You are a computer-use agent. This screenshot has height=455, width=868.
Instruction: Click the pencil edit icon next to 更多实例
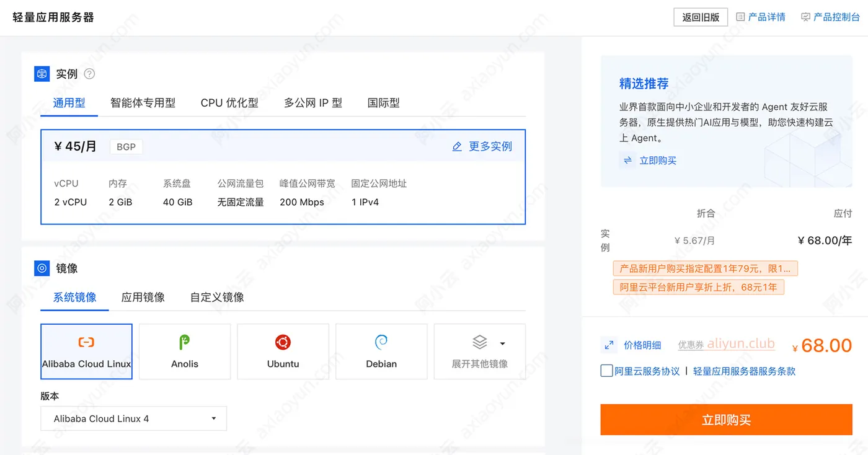[457, 147]
